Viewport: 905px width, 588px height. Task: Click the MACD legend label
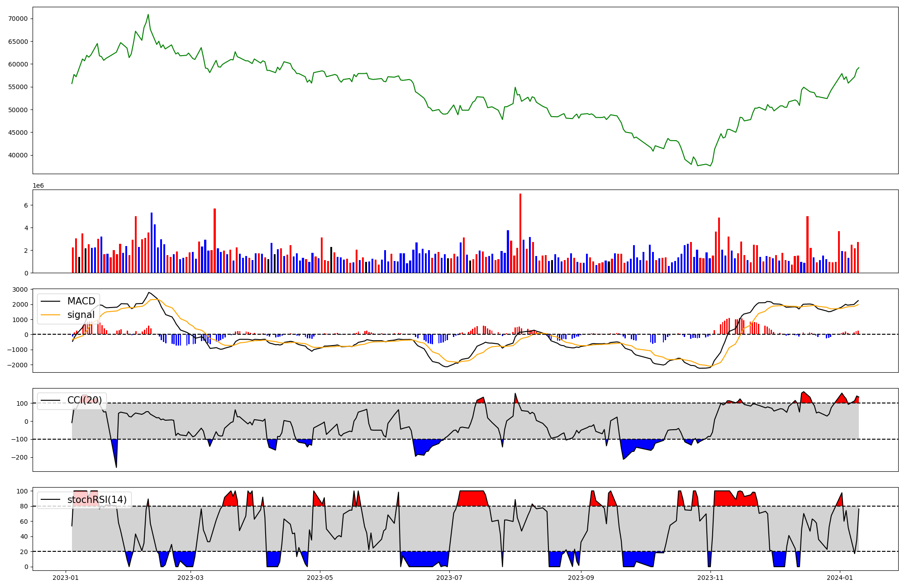pyautogui.click(x=81, y=301)
